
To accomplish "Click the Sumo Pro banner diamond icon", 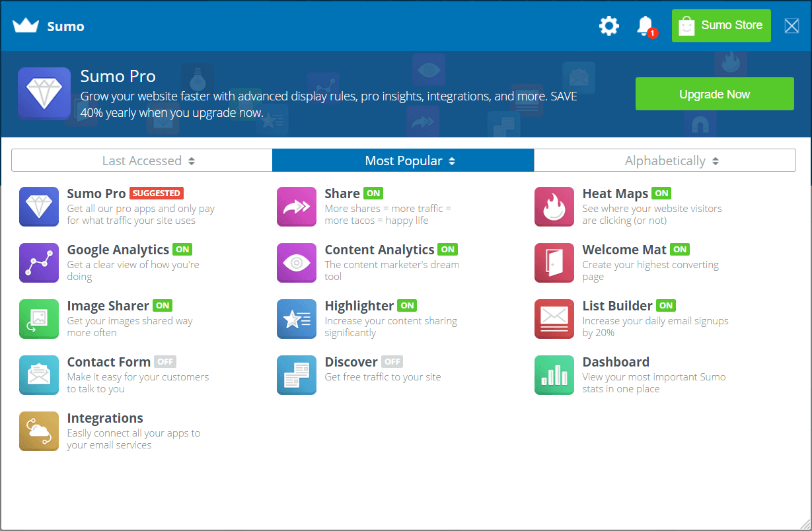I will (x=44, y=94).
